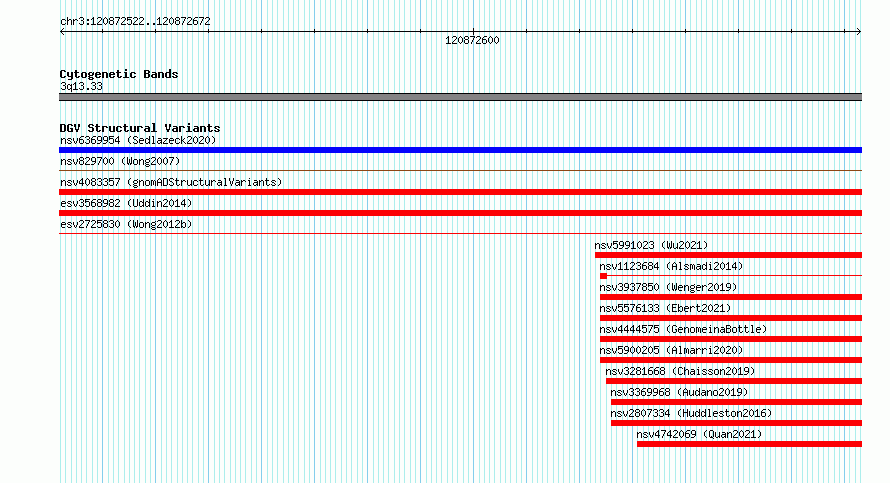
Task: Click the red nsv5576133 variant bar
Action: coord(731,318)
